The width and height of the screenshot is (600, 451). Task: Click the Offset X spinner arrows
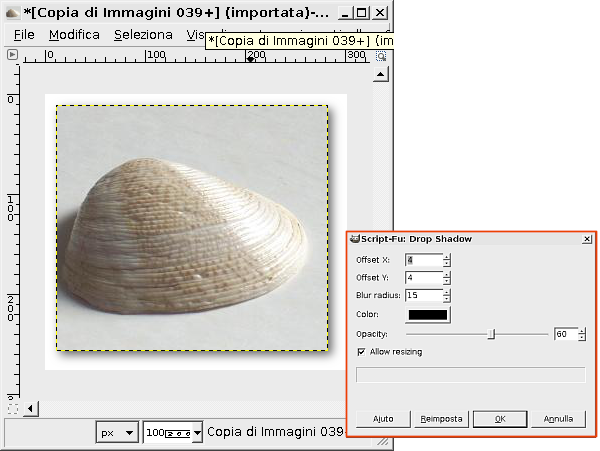pyautogui.click(x=446, y=260)
